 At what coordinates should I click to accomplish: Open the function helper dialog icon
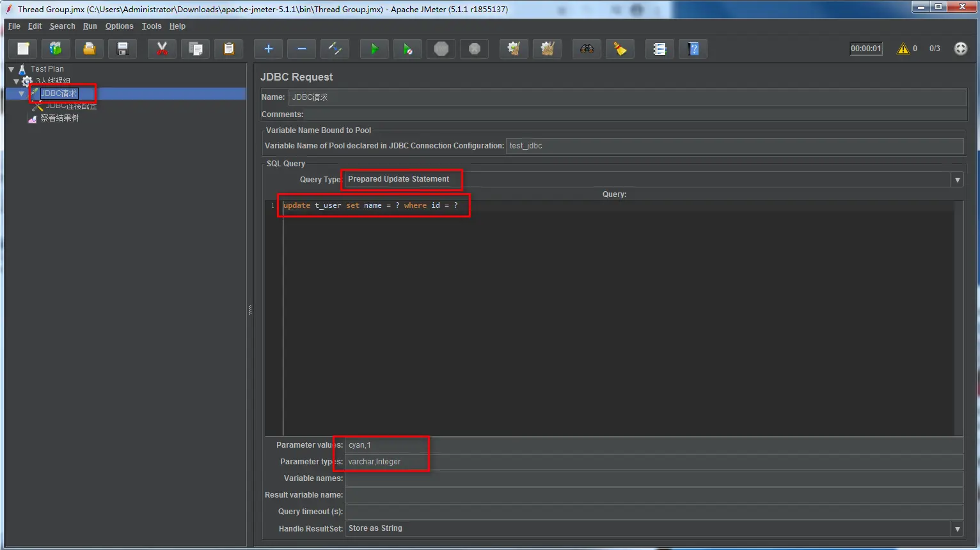pos(660,49)
